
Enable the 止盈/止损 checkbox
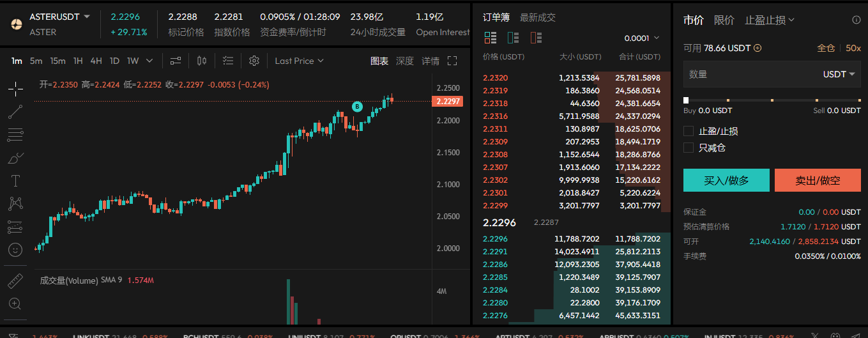(689, 131)
